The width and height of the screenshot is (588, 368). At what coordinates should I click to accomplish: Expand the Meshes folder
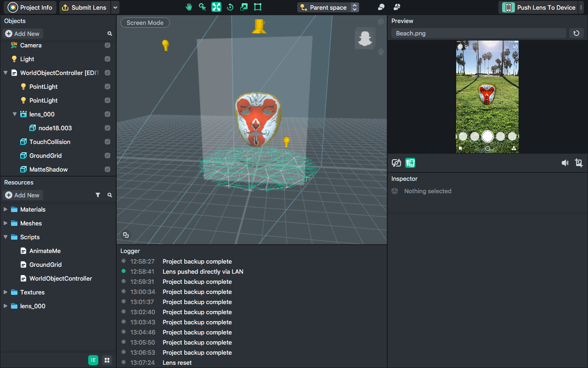6,223
